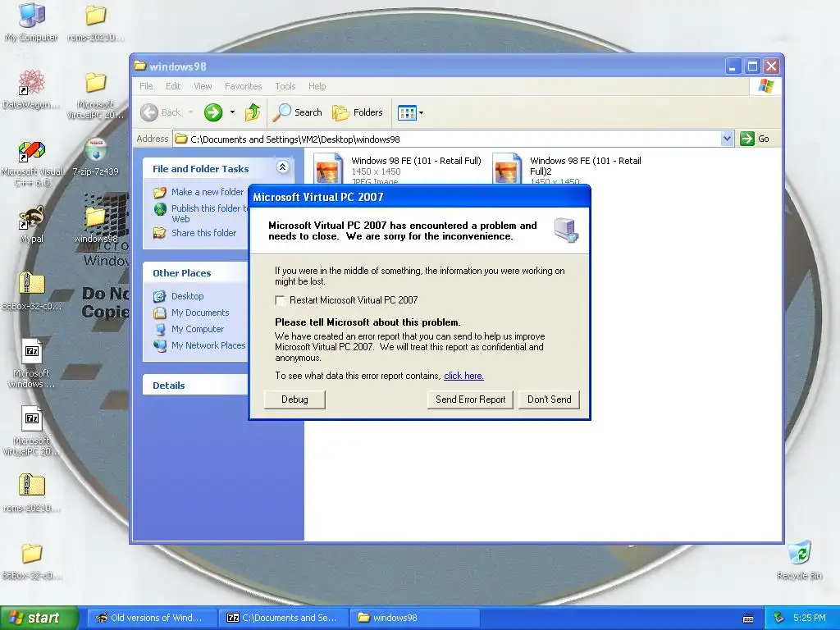The image size is (840, 630).
Task: Switch to 7-Zip 'C:\Documents and Se...' taskbar item
Action: tap(282, 618)
